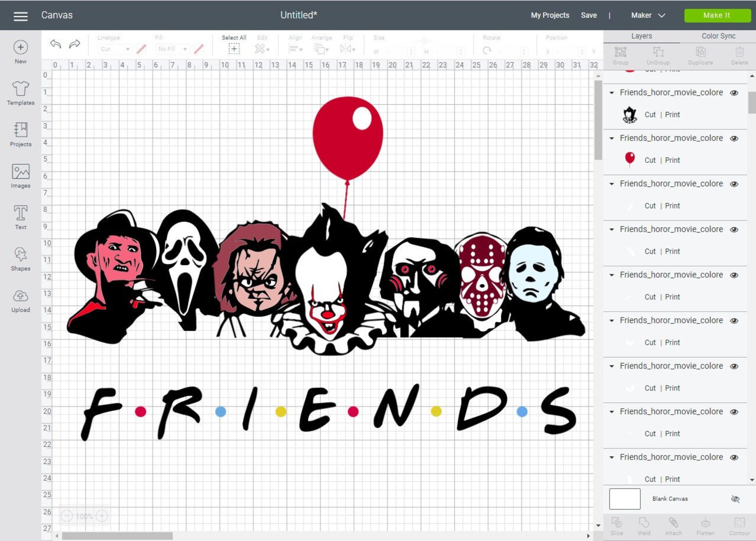Attach the selected layers
This screenshot has height=541, width=756.
click(673, 526)
